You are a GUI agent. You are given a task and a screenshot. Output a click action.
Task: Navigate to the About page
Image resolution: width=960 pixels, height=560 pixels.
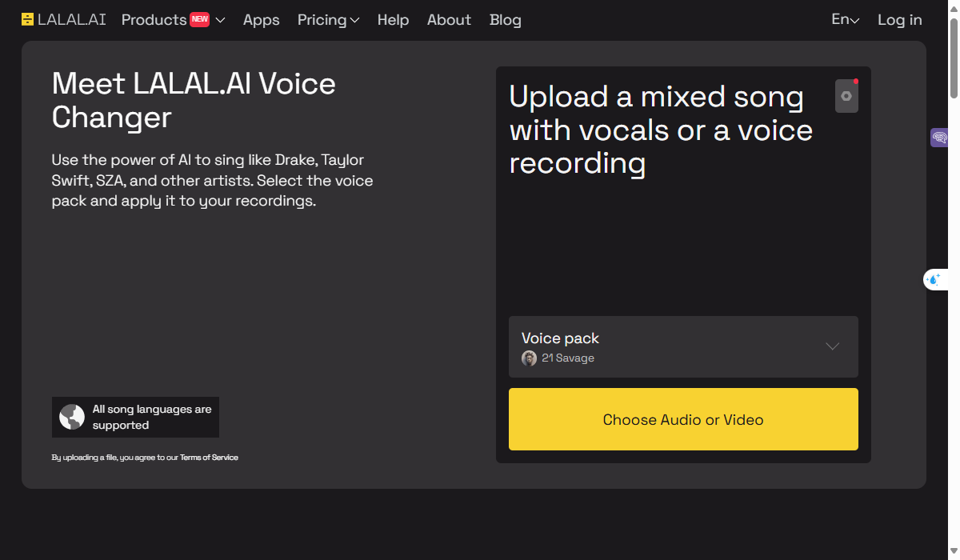[x=449, y=20]
